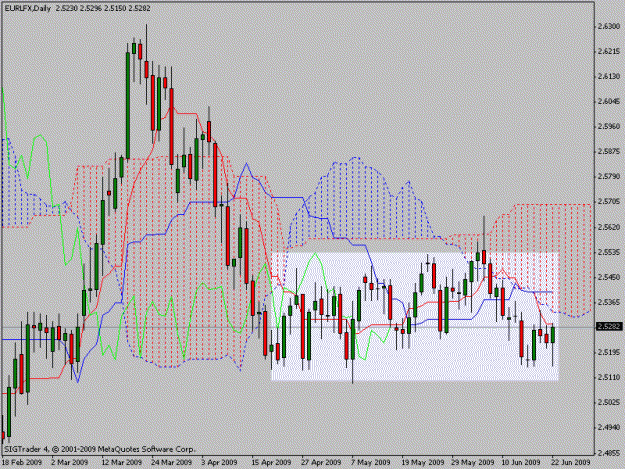
Task: Click the highlighted white rectangle range box
Action: click(x=415, y=317)
